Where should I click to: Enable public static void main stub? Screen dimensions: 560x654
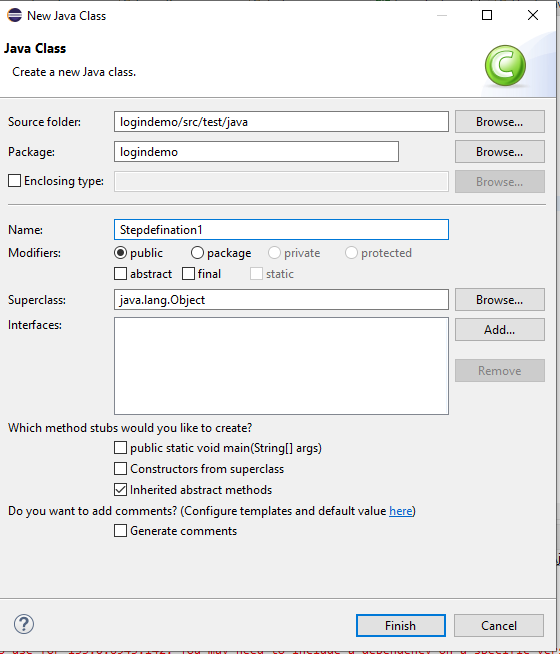click(x=121, y=448)
